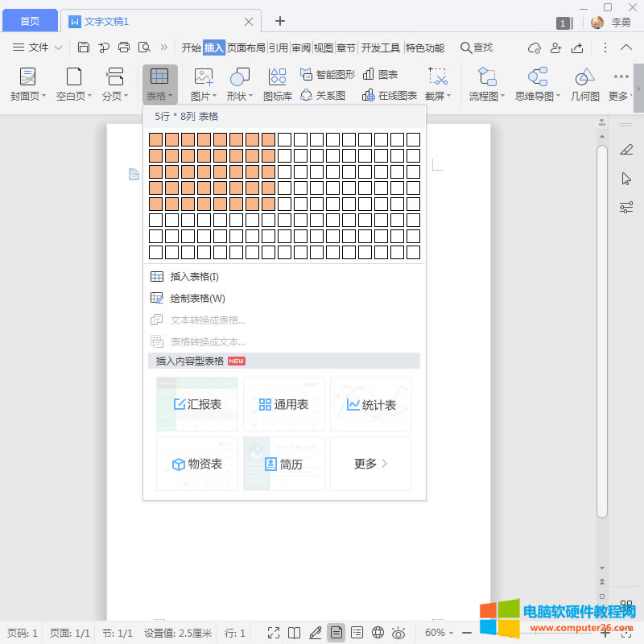The width and height of the screenshot is (644, 644).
Task: Toggle the outline view in status bar
Action: click(357, 633)
